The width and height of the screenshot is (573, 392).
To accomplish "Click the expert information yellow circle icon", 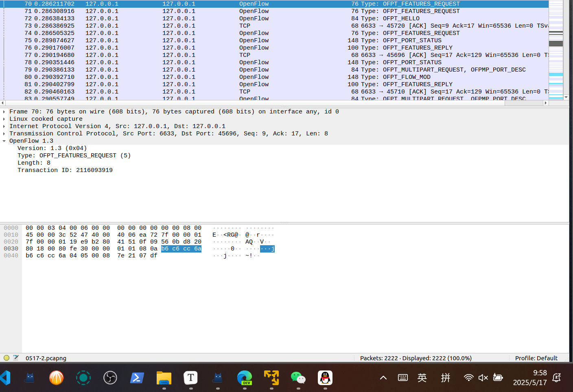I will point(6,358).
